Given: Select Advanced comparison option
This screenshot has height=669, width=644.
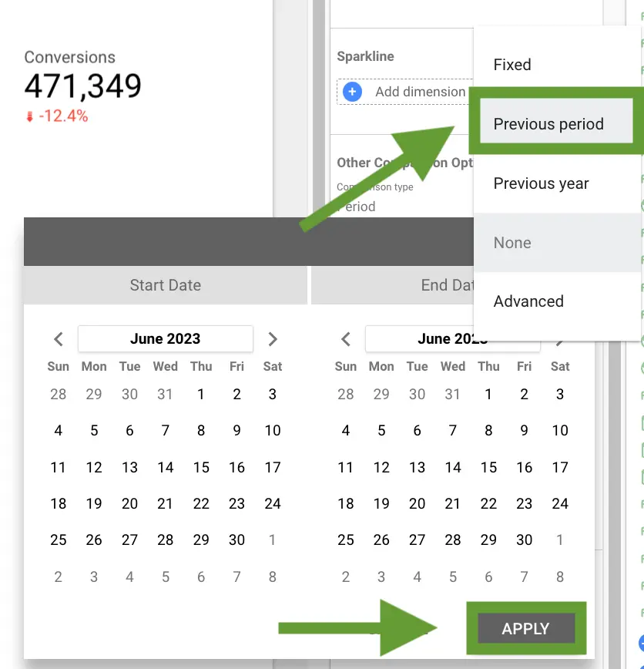Looking at the screenshot, I should pos(528,301).
